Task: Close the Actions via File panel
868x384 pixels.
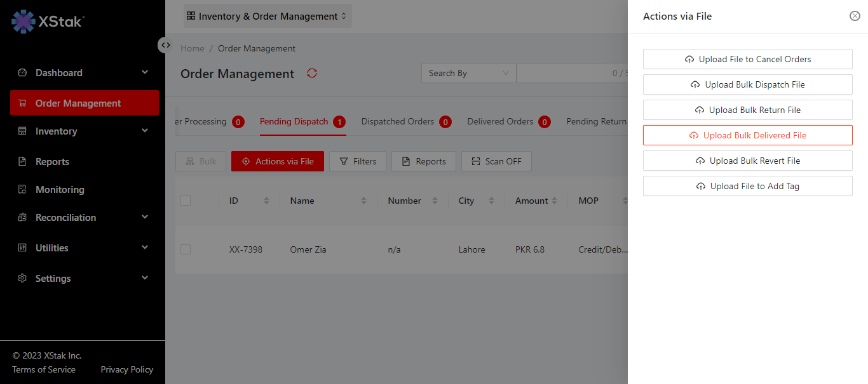Action: click(x=855, y=16)
